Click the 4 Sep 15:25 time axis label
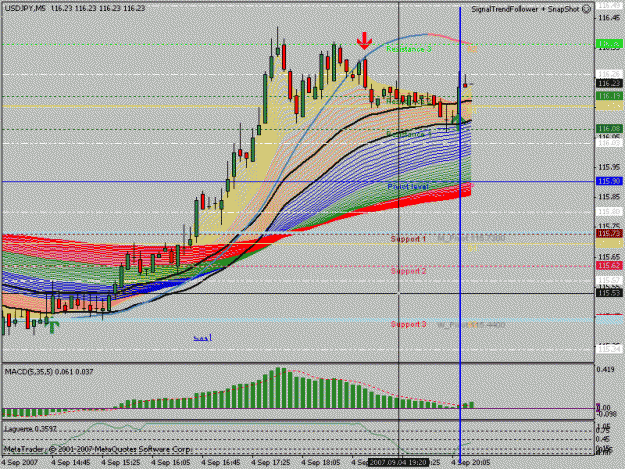This screenshot has width=625, height=469. (120, 463)
